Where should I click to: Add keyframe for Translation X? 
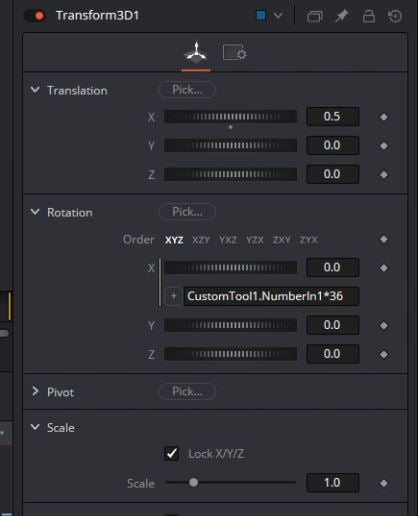384,117
